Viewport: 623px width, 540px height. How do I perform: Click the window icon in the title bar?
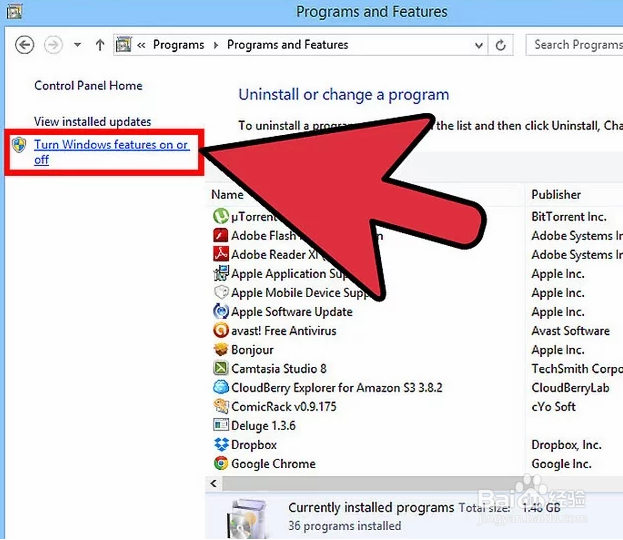(14, 12)
